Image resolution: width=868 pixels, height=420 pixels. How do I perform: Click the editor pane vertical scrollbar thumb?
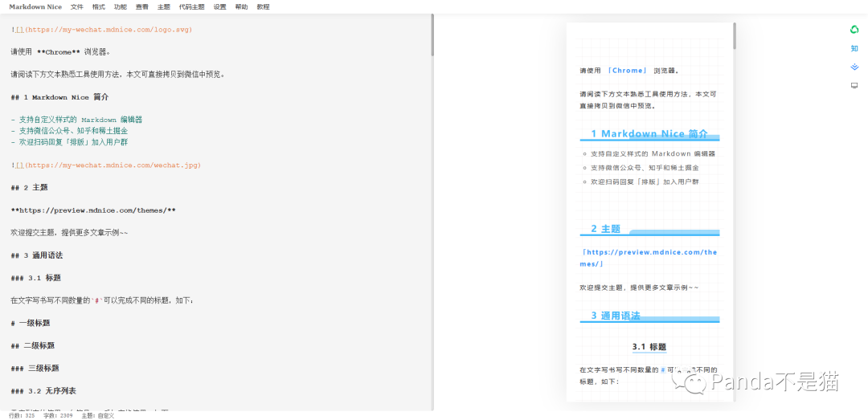(432, 35)
